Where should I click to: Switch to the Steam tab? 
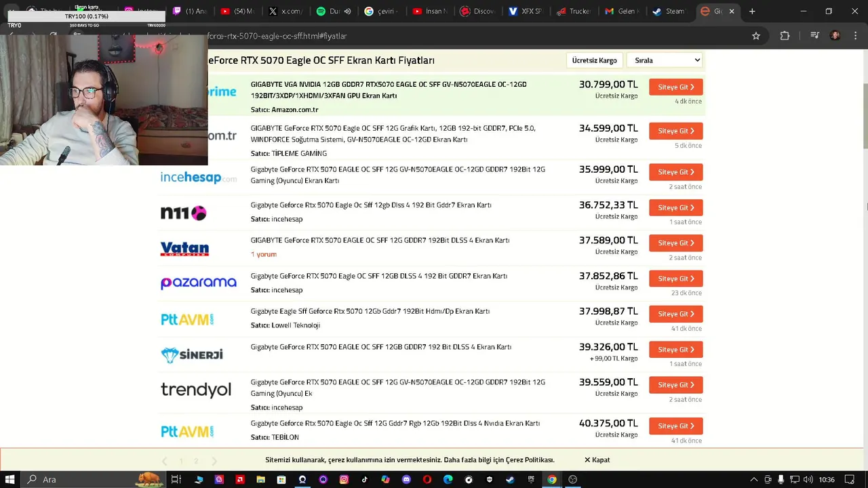pos(669,11)
